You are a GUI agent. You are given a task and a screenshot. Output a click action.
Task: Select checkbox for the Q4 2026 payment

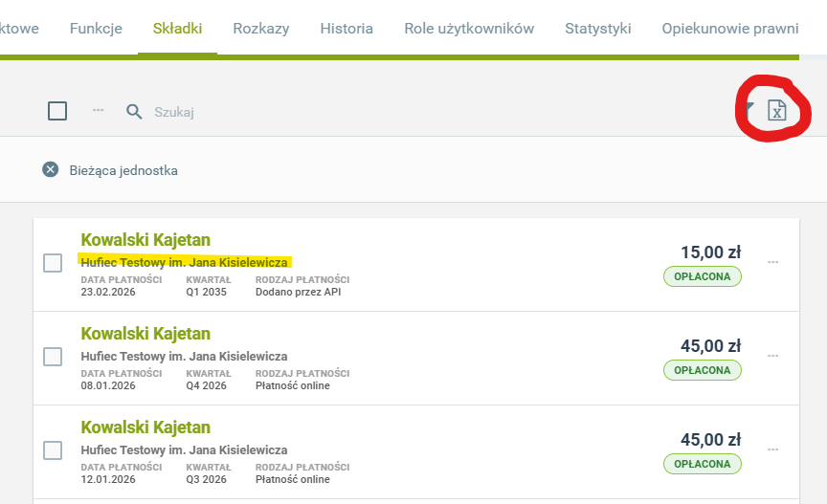[x=53, y=357]
